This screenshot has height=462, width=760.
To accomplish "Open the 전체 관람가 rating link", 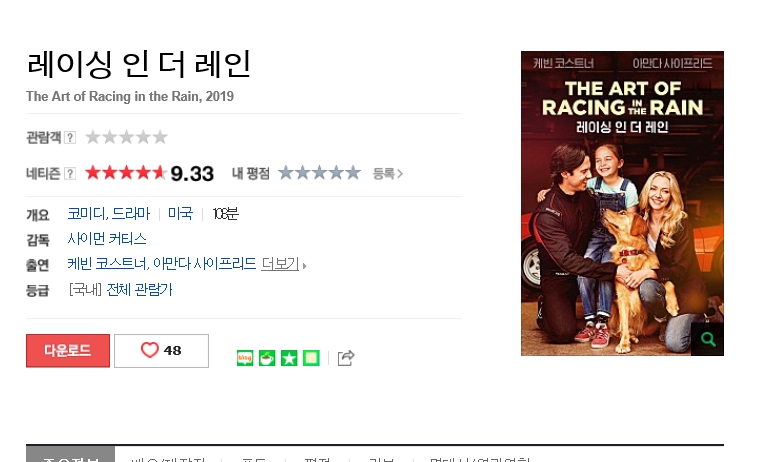I will pyautogui.click(x=139, y=289).
